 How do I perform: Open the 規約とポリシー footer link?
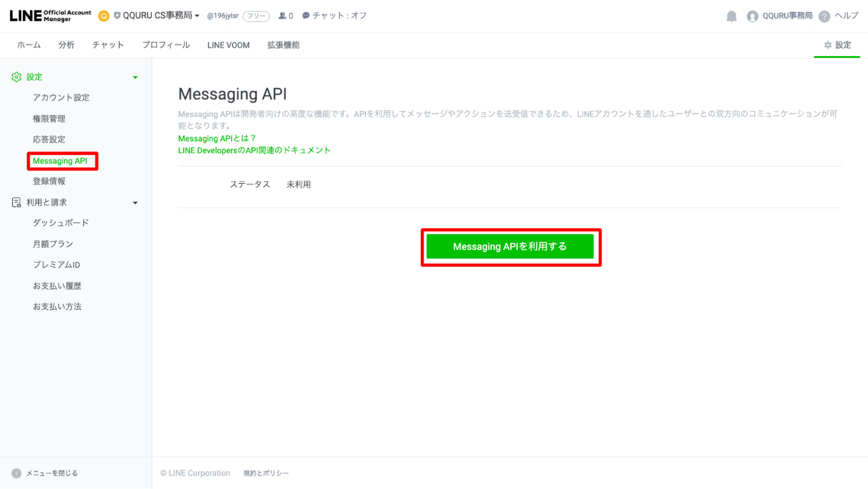[266, 473]
